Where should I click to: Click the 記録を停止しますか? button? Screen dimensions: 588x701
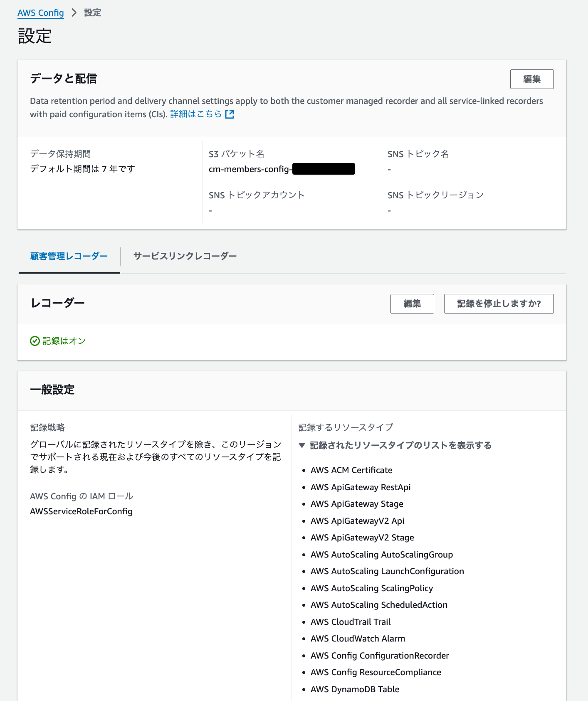(499, 304)
